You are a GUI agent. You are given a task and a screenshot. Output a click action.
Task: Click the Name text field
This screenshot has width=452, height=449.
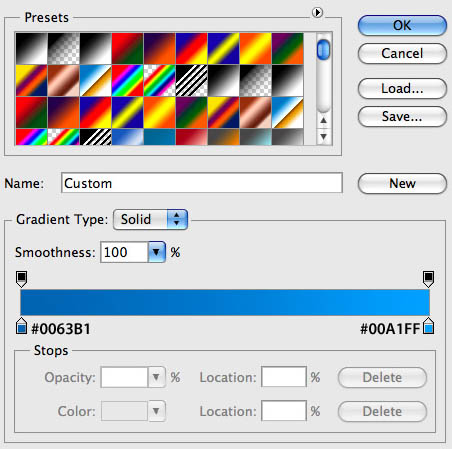202,183
